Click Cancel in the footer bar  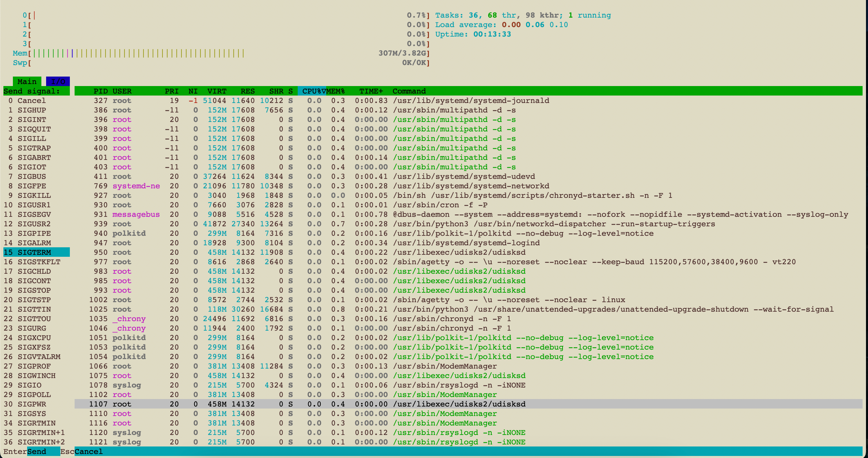[x=89, y=452]
